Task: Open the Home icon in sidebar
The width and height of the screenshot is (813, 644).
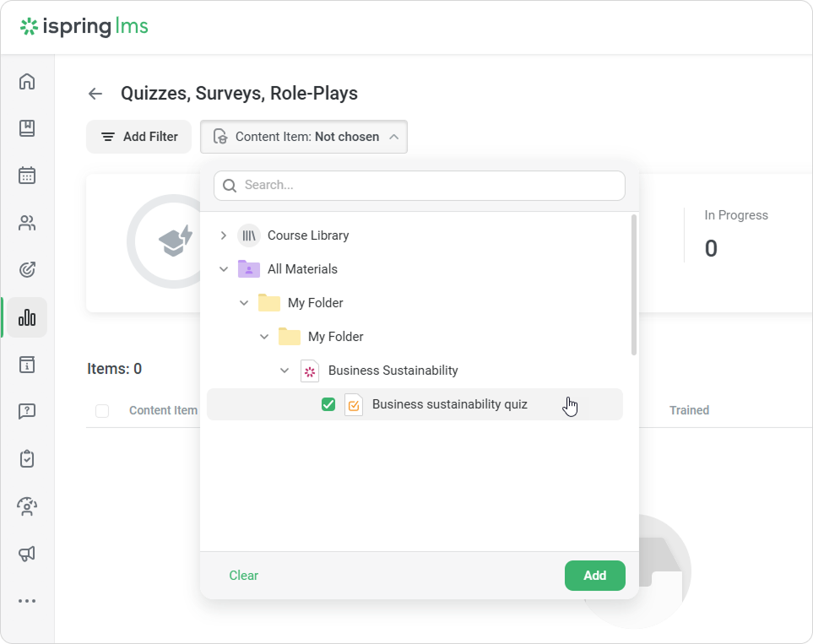Action: pyautogui.click(x=27, y=82)
